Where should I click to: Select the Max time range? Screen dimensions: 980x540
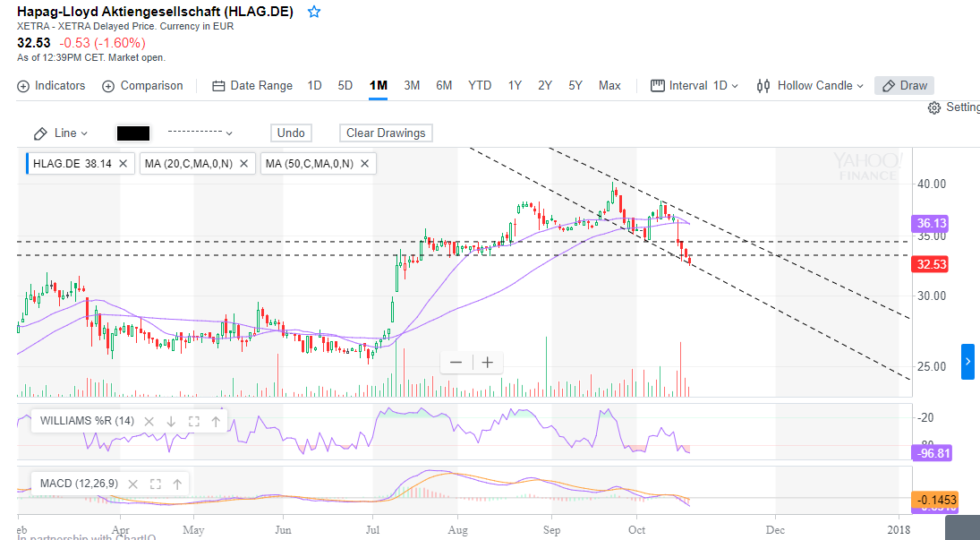click(x=609, y=86)
